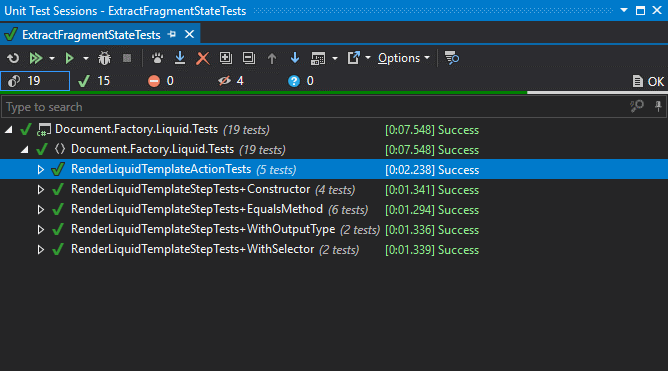
Task: Expand the RenderLiquidTemplateStepTests+WithSelector node
Action: (x=40, y=250)
